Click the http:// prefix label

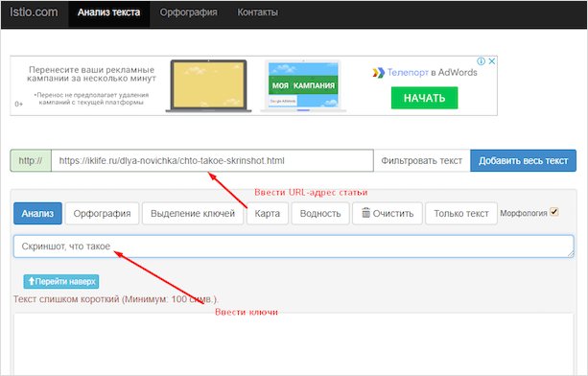(x=31, y=161)
